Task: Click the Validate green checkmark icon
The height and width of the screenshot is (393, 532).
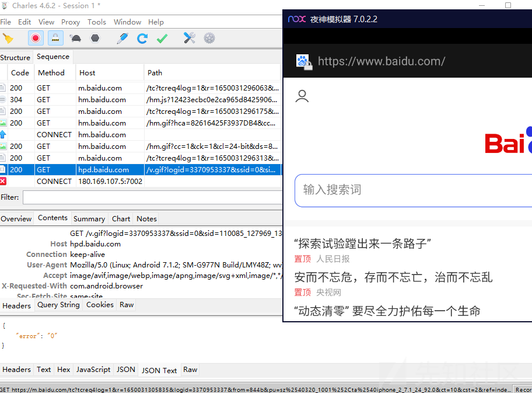Action: pos(162,39)
